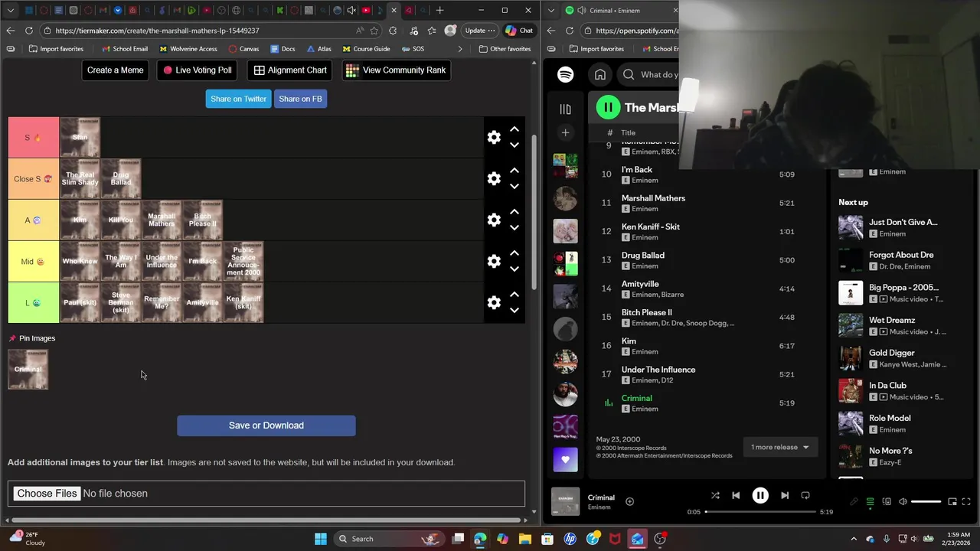Play track Drug Ballad in Spotify list
The image size is (980, 551).
pyautogui.click(x=643, y=256)
